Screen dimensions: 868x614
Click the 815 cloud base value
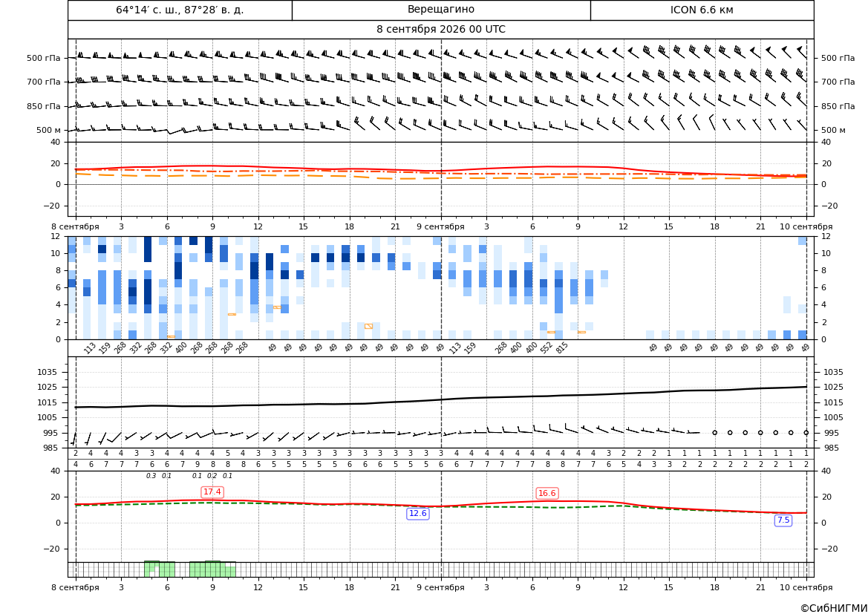[x=562, y=347]
